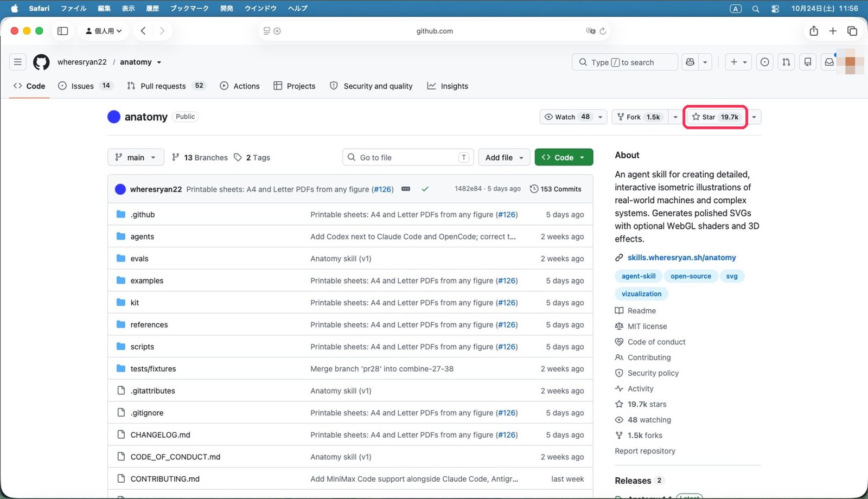
Task: Expand the Fork options dropdown arrow
Action: (x=675, y=117)
